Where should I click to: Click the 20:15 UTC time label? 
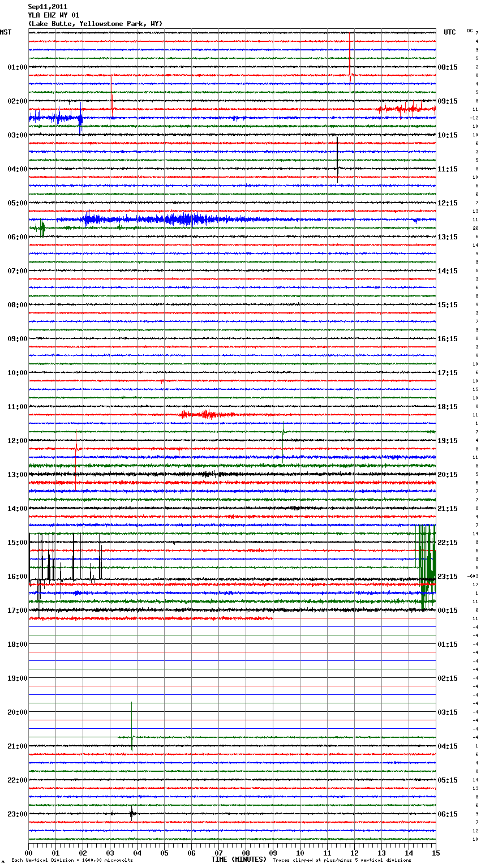coord(448,475)
